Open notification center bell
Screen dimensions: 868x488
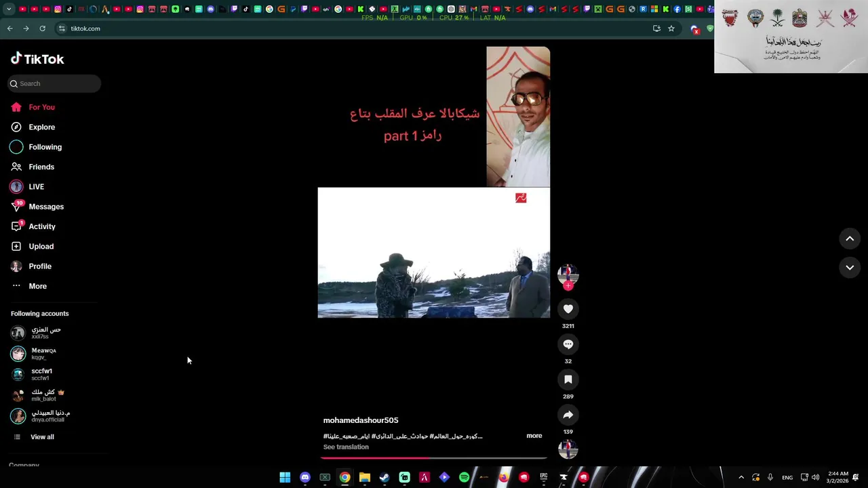(856, 477)
